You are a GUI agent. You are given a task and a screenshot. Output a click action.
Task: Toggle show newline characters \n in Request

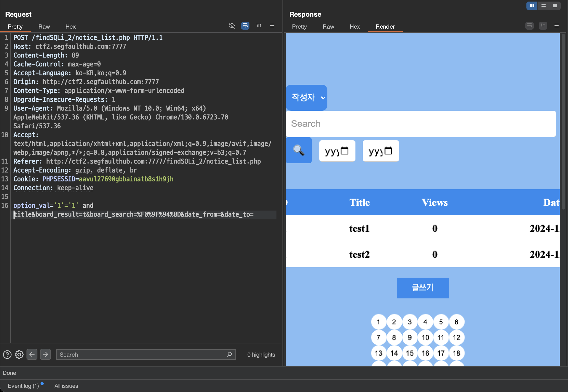coord(259,25)
